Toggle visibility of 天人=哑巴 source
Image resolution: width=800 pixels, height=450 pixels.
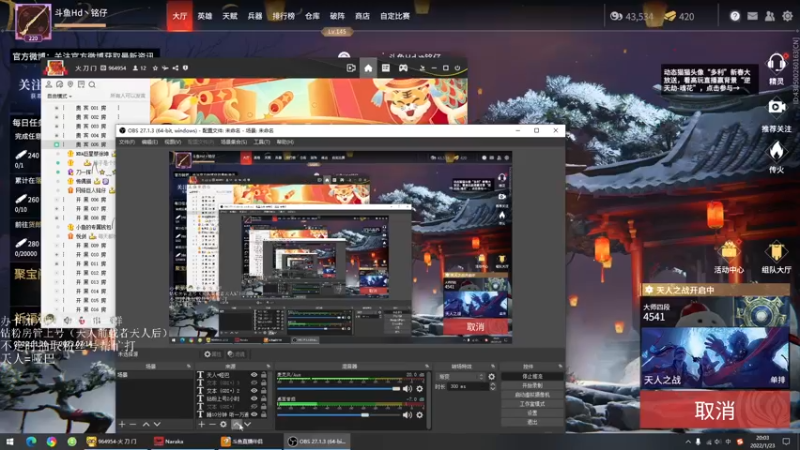254,375
